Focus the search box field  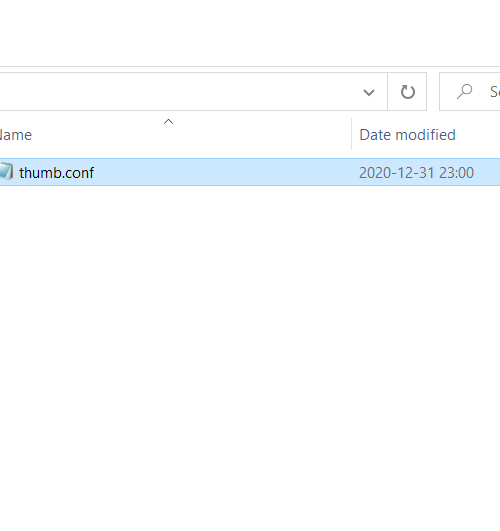click(470, 92)
